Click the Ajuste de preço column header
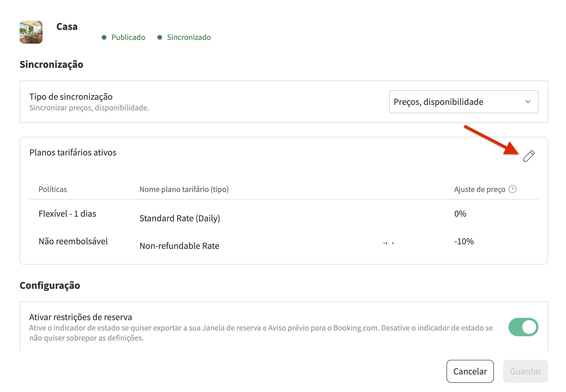This screenshot has height=392, width=566. 479,189
